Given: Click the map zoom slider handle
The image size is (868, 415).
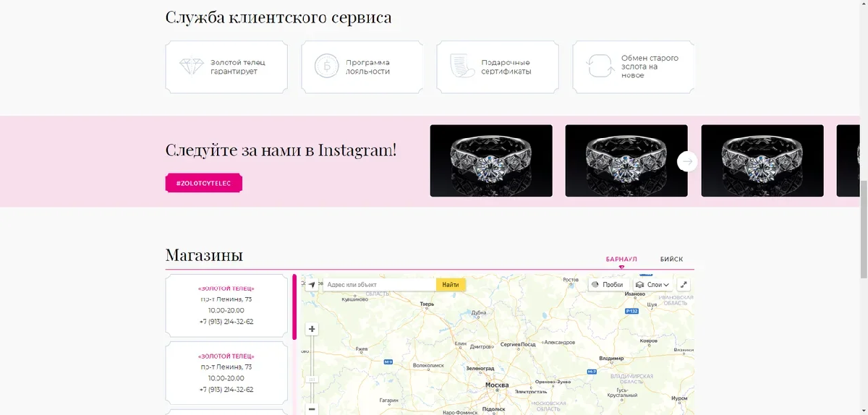Looking at the screenshot, I should coord(312,379).
